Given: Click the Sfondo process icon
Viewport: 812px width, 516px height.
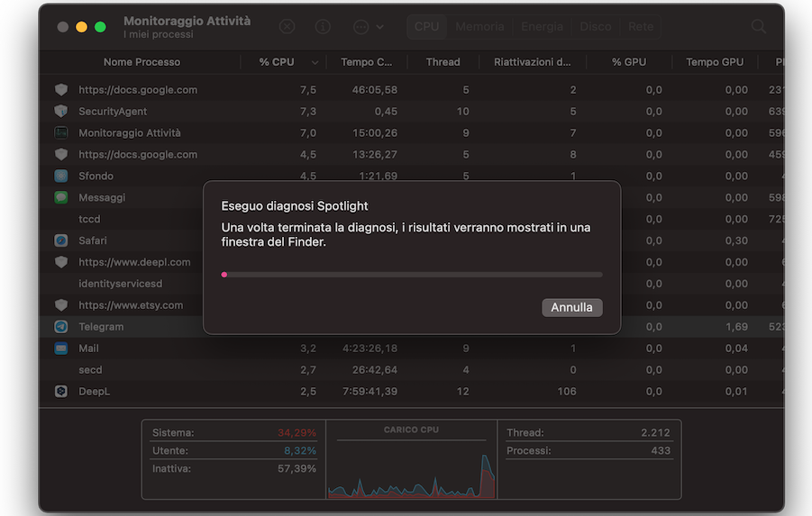Looking at the screenshot, I should [x=61, y=176].
